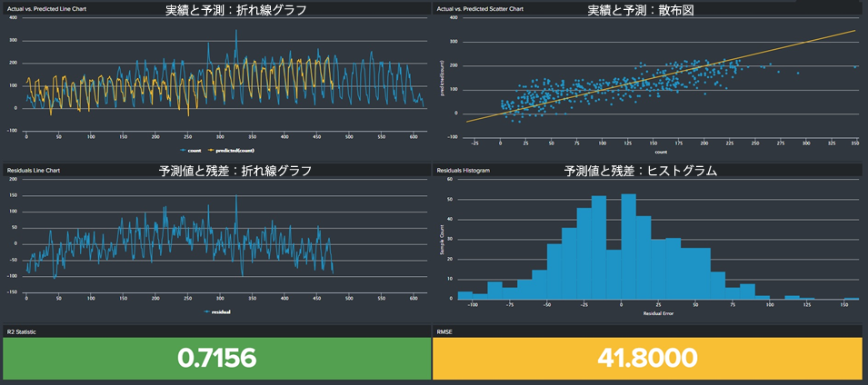
Task: Toggle the blue count legend entry
Action: [196, 149]
